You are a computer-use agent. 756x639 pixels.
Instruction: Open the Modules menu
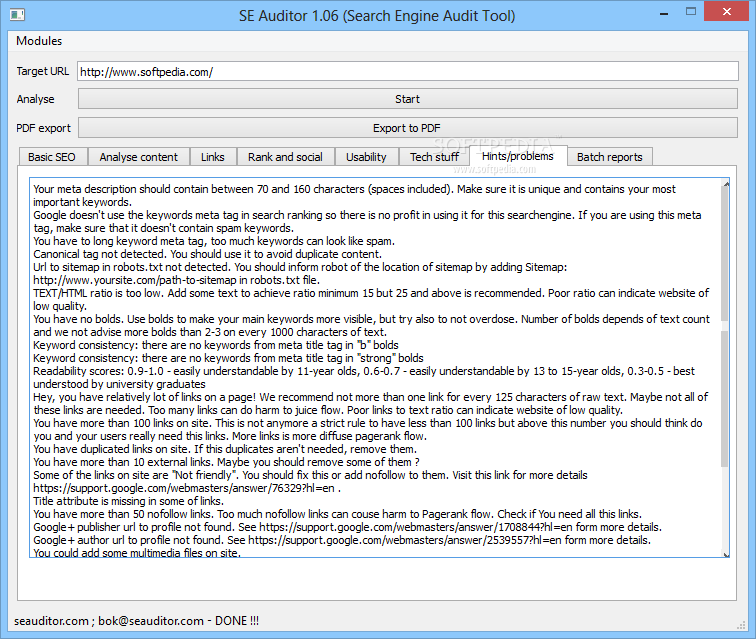(x=39, y=41)
